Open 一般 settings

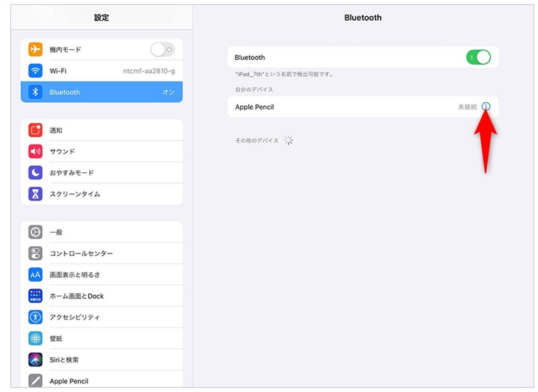pos(102,232)
